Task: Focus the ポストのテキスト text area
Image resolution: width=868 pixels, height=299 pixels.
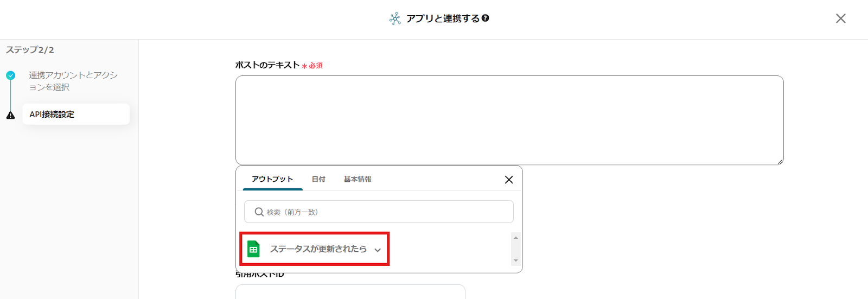Action: pos(509,120)
